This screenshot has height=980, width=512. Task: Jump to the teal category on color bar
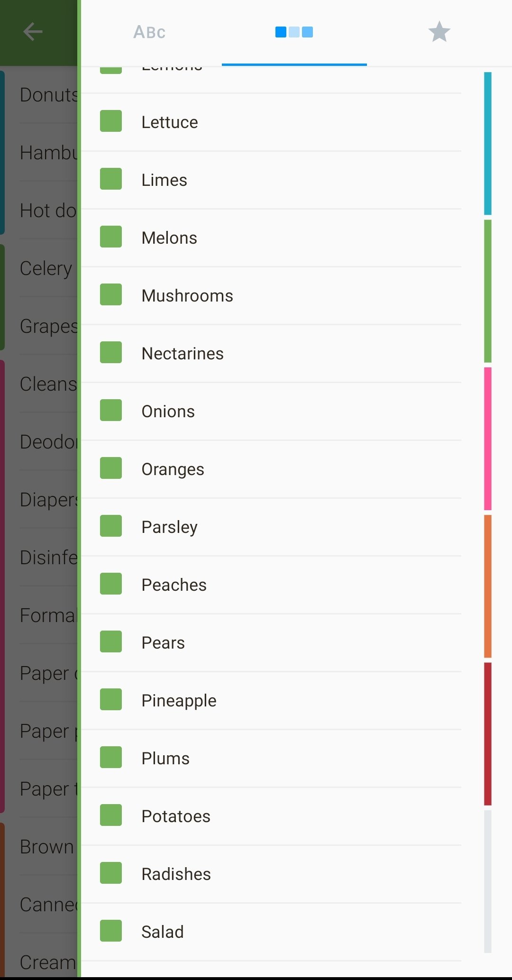pos(487,143)
